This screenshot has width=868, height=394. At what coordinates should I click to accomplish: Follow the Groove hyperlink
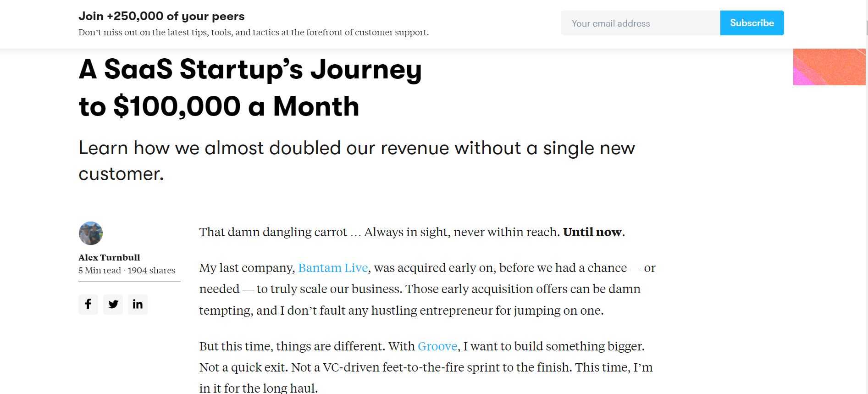tap(437, 346)
